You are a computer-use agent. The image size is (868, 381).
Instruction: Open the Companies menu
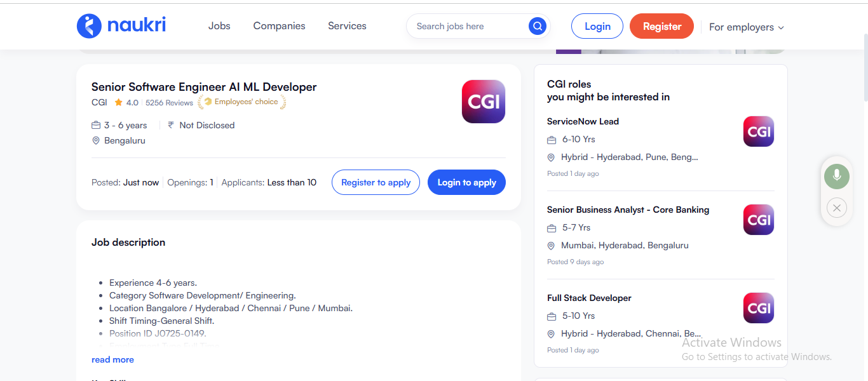(x=279, y=25)
